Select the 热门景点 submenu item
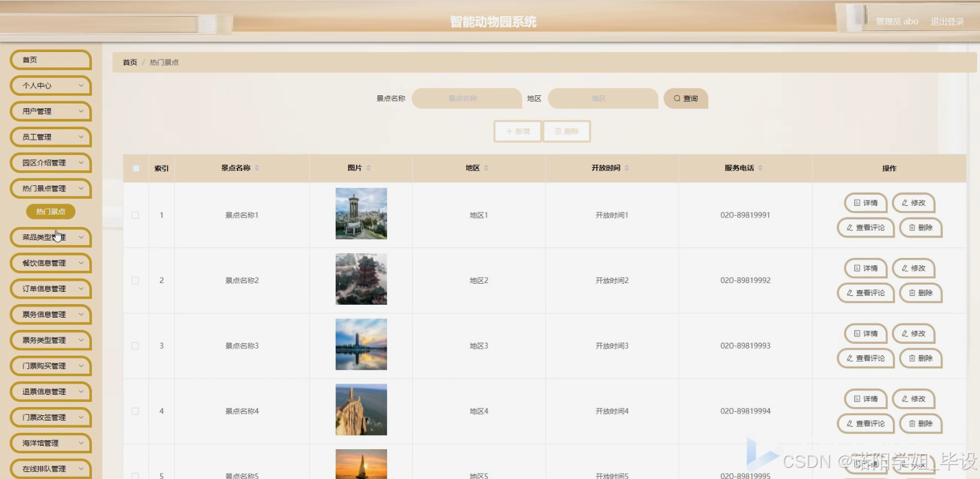The image size is (980, 479). pyautogui.click(x=51, y=212)
